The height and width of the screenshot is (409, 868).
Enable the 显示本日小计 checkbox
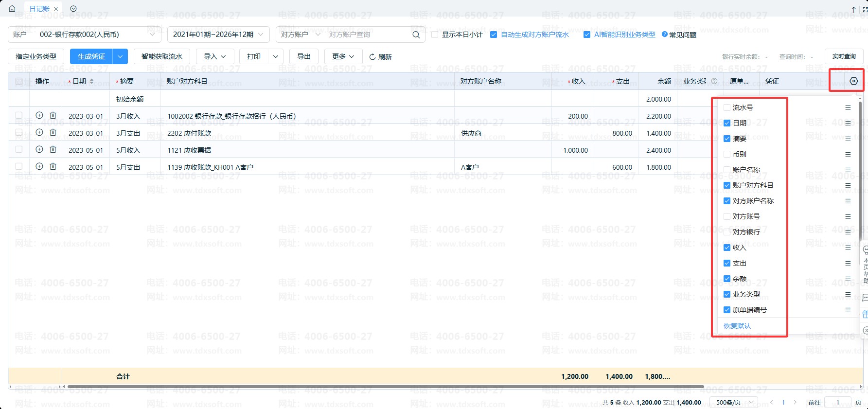[x=435, y=35]
